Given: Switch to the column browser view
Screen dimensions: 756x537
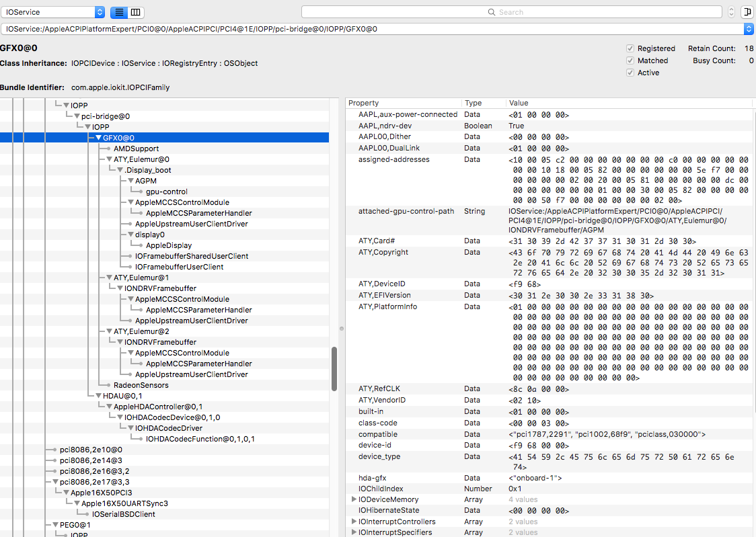Looking at the screenshot, I should click(135, 12).
